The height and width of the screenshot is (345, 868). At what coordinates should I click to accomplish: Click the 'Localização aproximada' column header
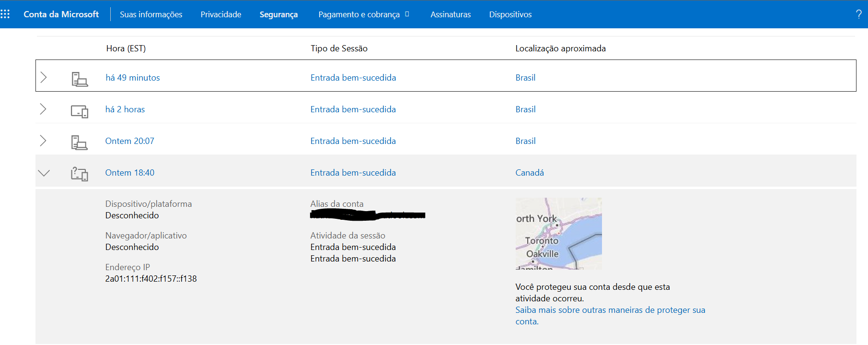(560, 48)
